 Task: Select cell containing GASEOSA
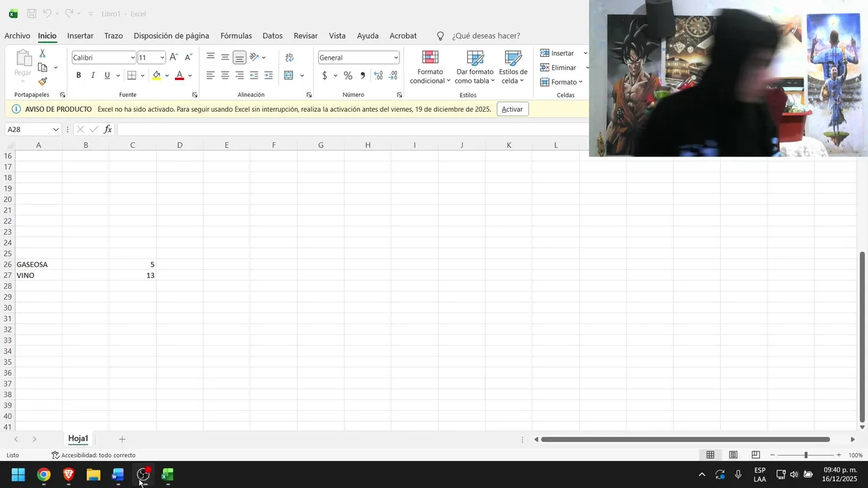click(x=39, y=264)
